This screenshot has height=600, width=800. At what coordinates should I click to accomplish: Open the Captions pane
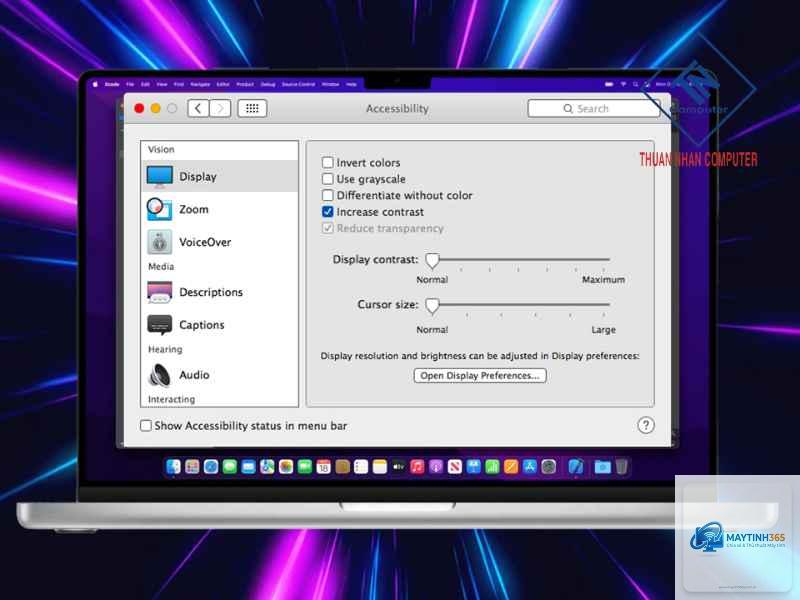point(219,324)
